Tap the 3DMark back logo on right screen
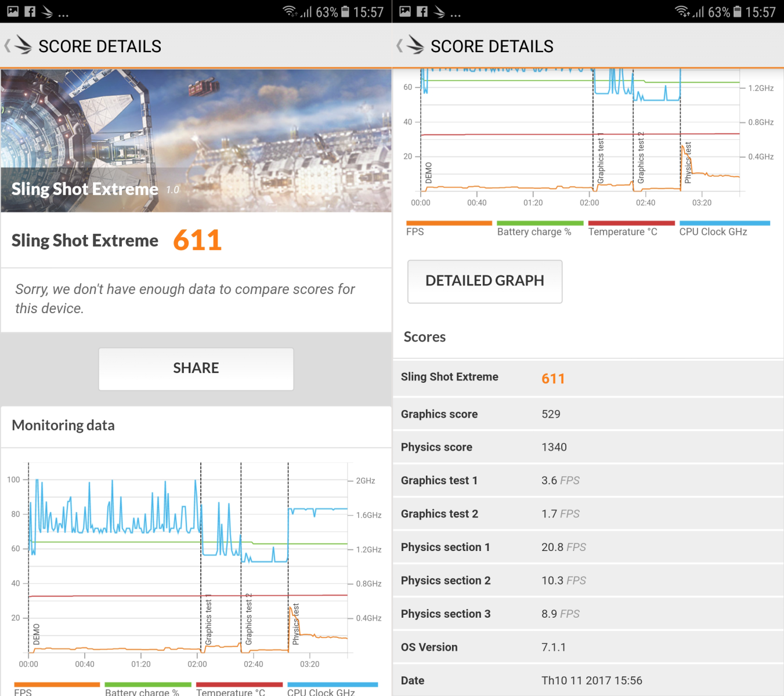 [x=411, y=45]
